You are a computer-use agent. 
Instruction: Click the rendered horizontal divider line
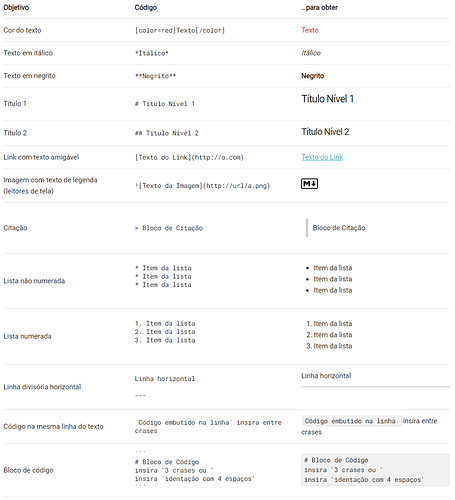tap(375, 387)
